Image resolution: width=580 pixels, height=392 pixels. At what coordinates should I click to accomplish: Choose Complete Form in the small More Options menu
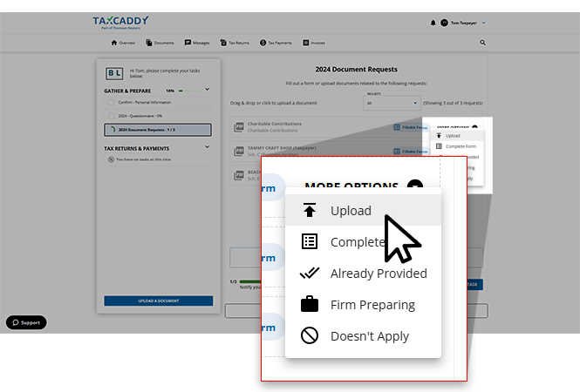click(457, 146)
